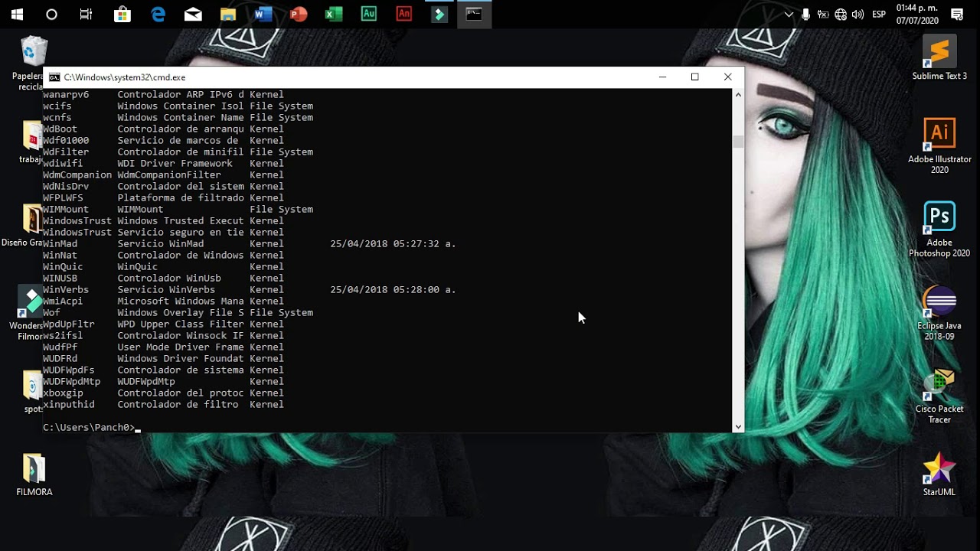Screen dimensions: 980x551
Task: Click 'WpdUpFltr' module name
Action: pos(69,324)
